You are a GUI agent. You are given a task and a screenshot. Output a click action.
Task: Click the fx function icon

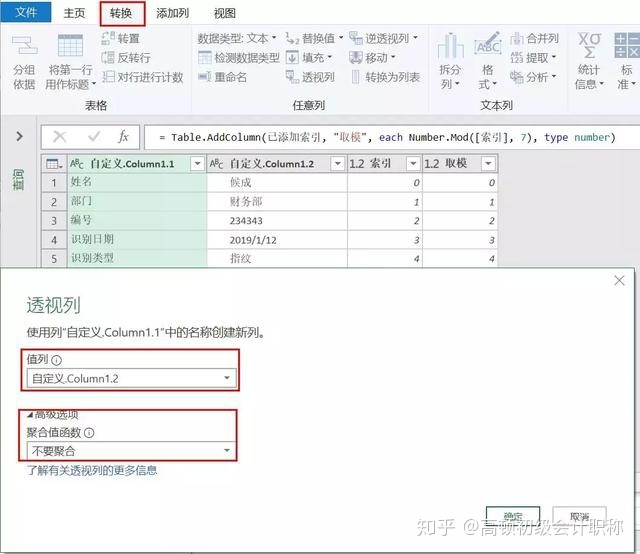pos(123,136)
